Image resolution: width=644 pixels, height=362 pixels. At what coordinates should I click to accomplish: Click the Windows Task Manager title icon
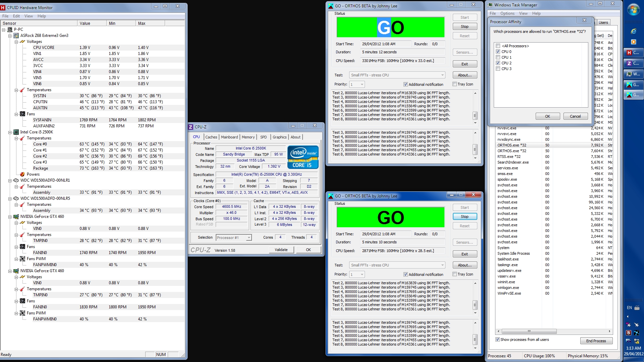click(x=490, y=5)
